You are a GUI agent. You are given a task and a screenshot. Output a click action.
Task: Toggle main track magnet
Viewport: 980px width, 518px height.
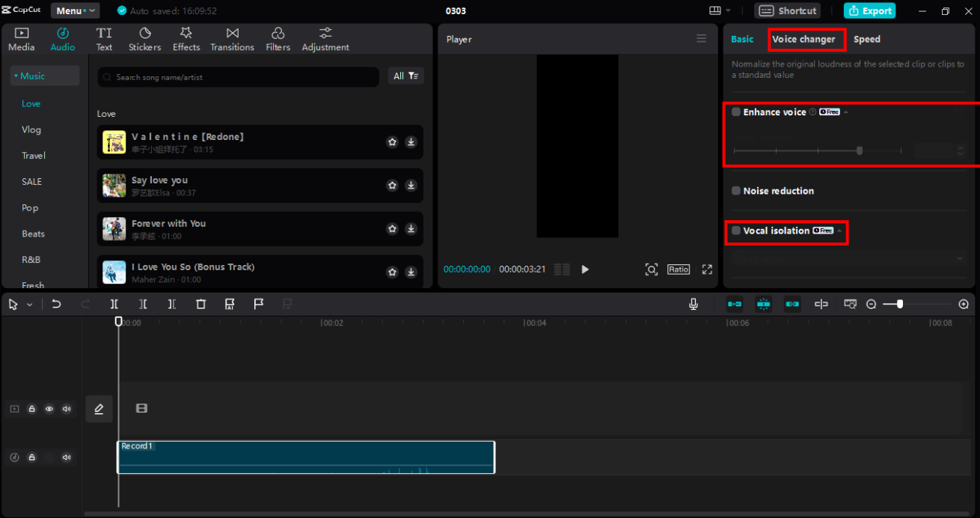735,304
